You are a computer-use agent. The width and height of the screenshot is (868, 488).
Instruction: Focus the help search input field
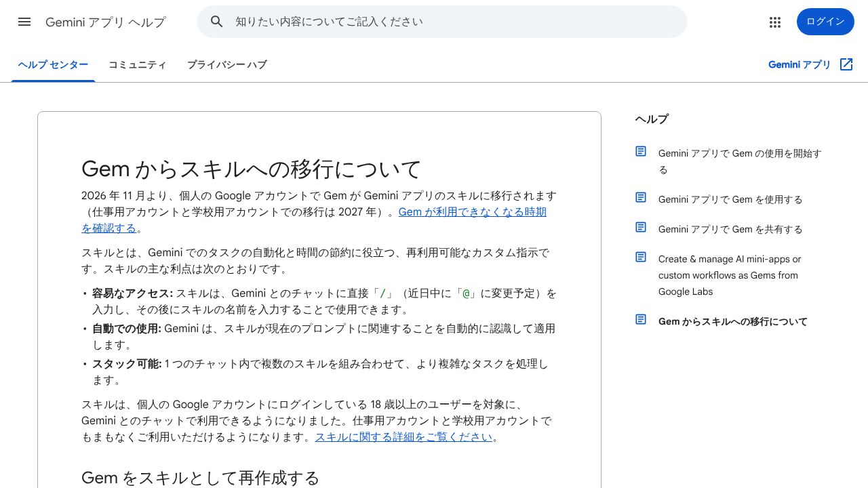[442, 22]
